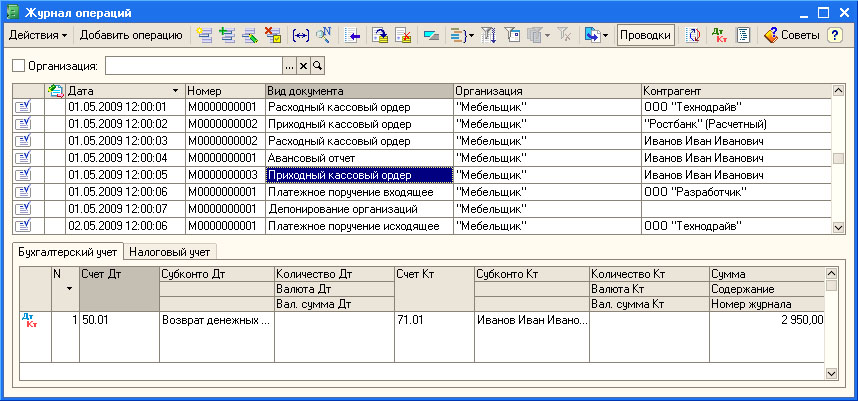Click the Enter on basis arrow icon
858x401 pixels.
(353, 36)
